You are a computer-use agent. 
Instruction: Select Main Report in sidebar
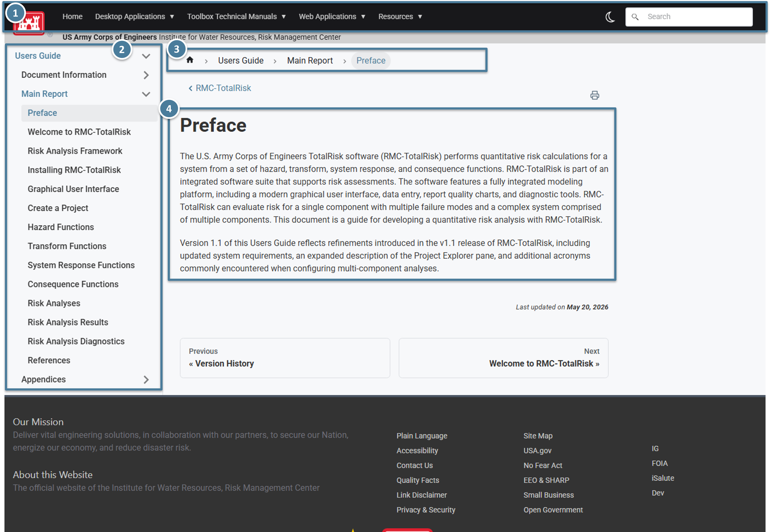point(44,94)
